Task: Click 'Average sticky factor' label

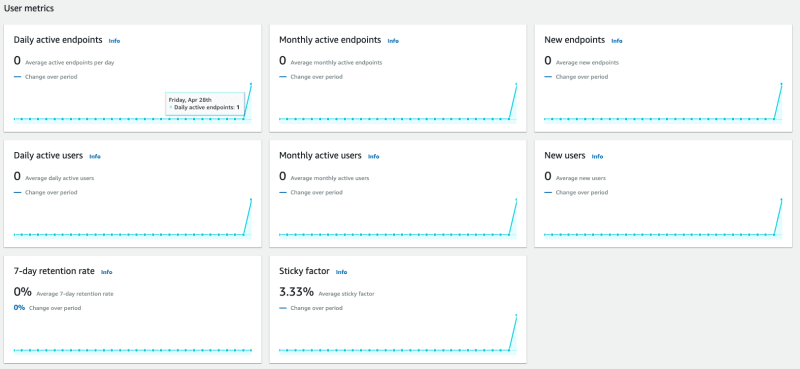Action: click(347, 294)
